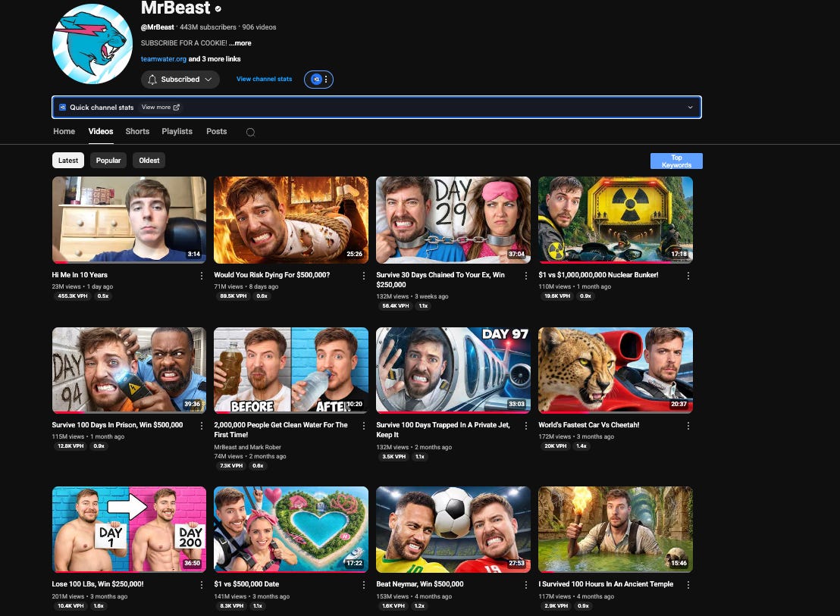Screen dimensions: 840x616
Task: Click 'and 3 more links'
Action: 215,59
